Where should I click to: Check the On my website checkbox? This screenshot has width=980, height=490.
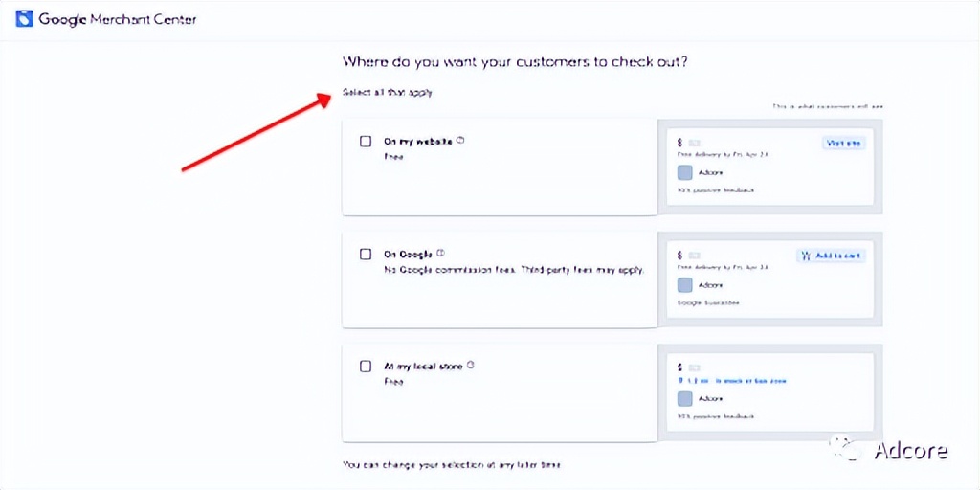pyautogui.click(x=366, y=142)
